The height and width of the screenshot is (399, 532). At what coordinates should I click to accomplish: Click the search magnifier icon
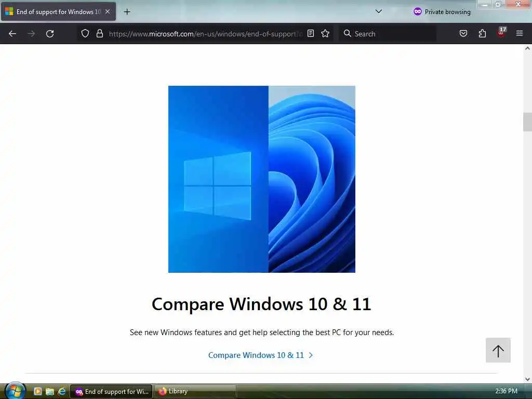pyautogui.click(x=347, y=33)
